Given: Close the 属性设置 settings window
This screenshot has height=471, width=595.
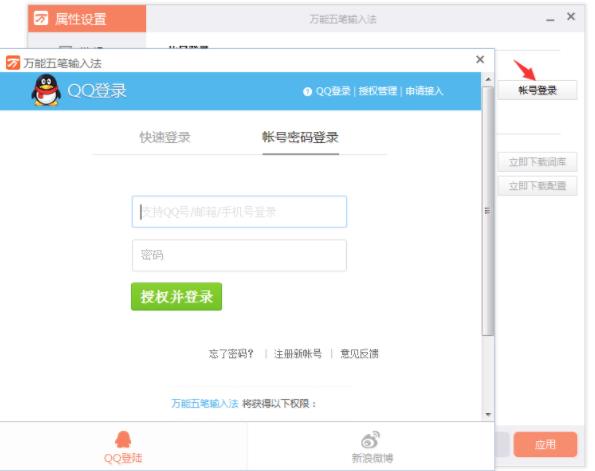Looking at the screenshot, I should click(571, 16).
